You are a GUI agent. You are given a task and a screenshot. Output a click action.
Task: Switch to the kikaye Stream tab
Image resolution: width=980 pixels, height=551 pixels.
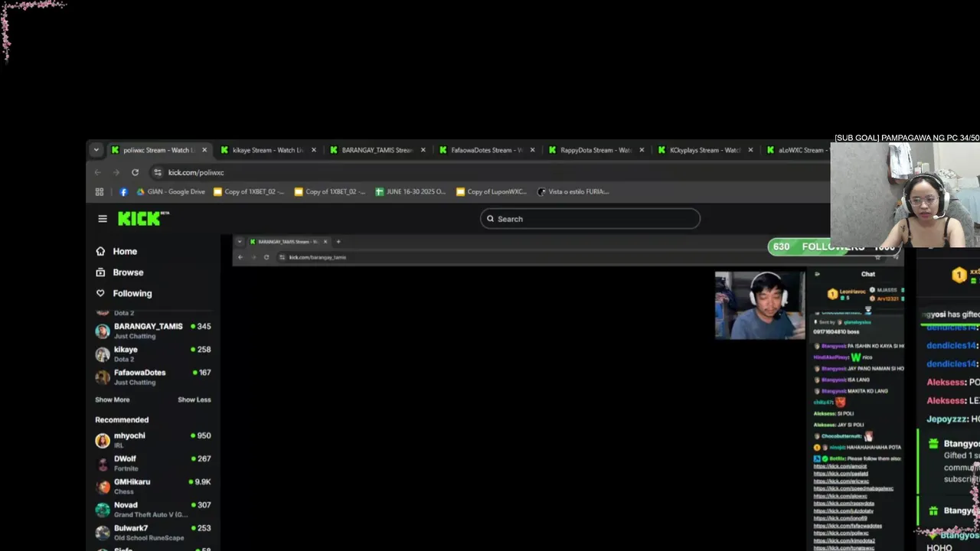point(267,150)
